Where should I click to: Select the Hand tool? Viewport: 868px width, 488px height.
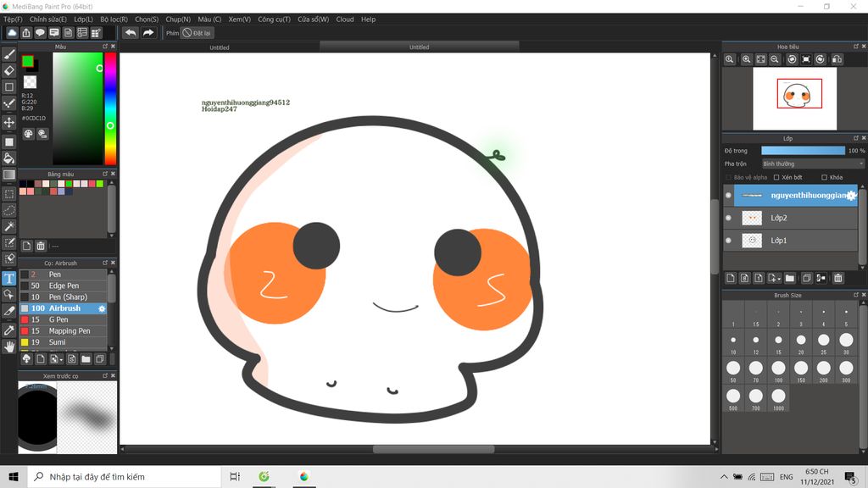tap(9, 347)
